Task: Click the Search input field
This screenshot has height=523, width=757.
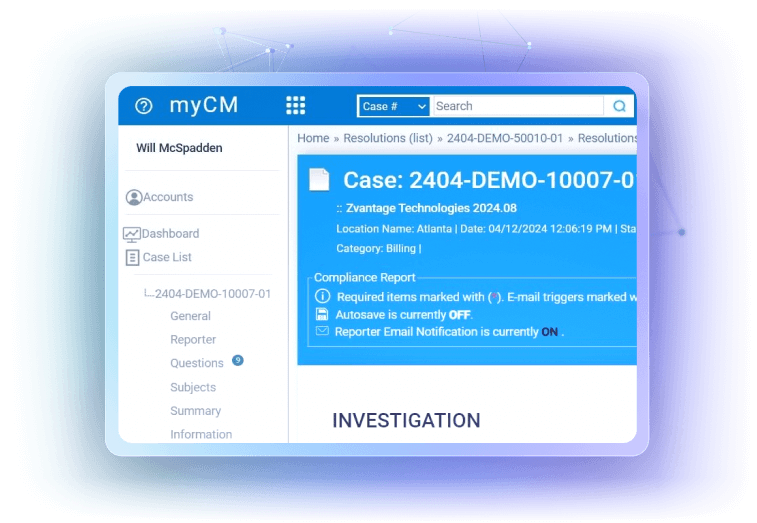Action: 516,106
